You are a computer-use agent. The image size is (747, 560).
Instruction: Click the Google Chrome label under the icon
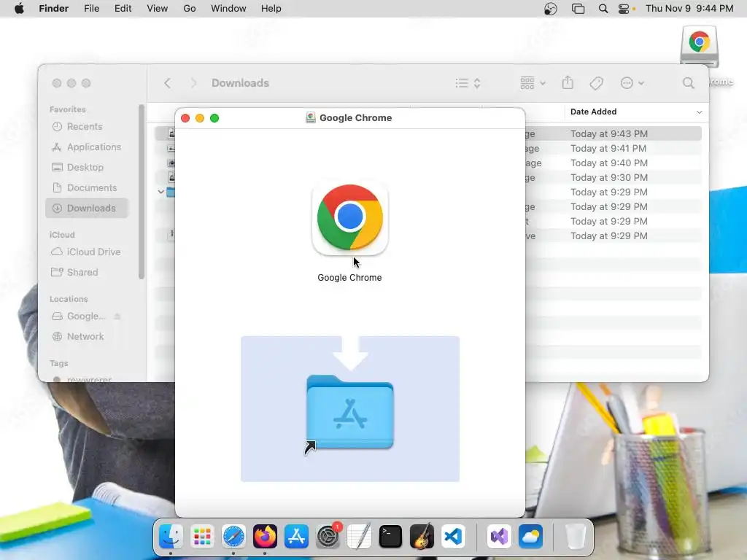[349, 278]
